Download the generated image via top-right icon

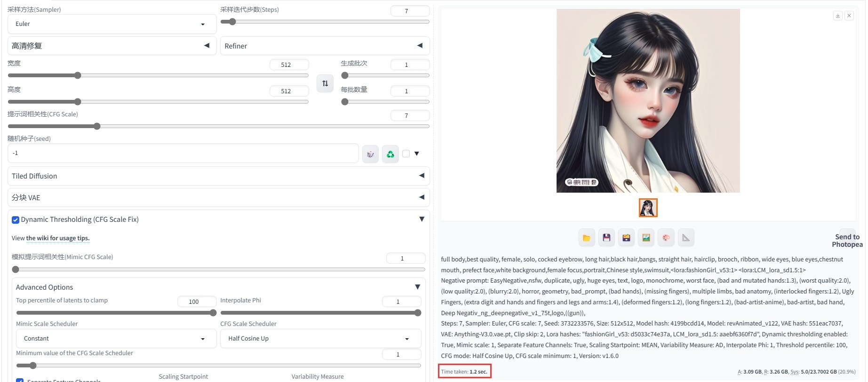(x=838, y=16)
